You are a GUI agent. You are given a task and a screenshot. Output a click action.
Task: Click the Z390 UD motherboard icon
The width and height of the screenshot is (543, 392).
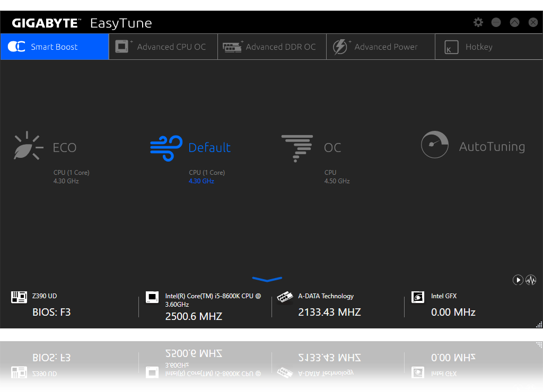pos(19,297)
